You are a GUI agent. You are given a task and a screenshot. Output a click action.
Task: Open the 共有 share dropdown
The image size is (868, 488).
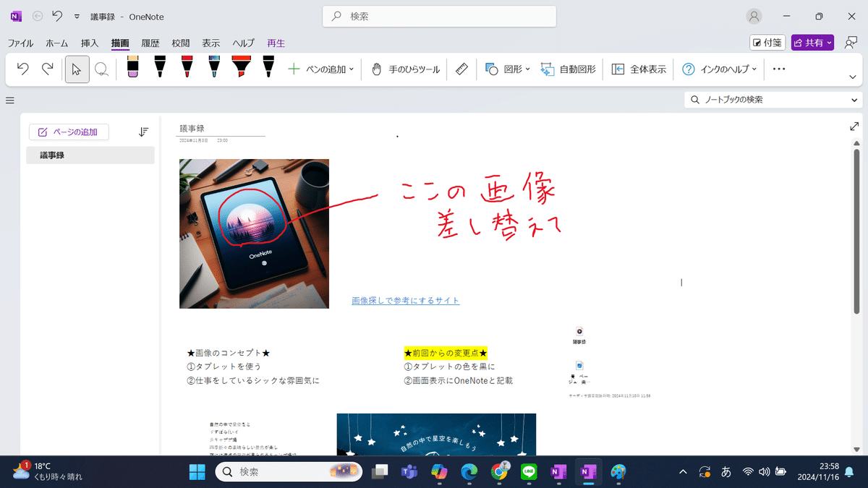814,43
